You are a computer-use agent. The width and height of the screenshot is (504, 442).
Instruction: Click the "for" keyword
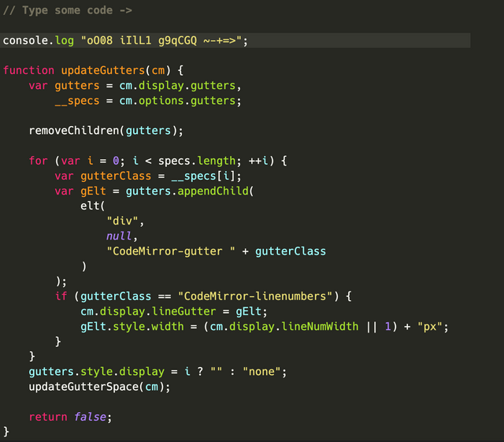coord(39,161)
